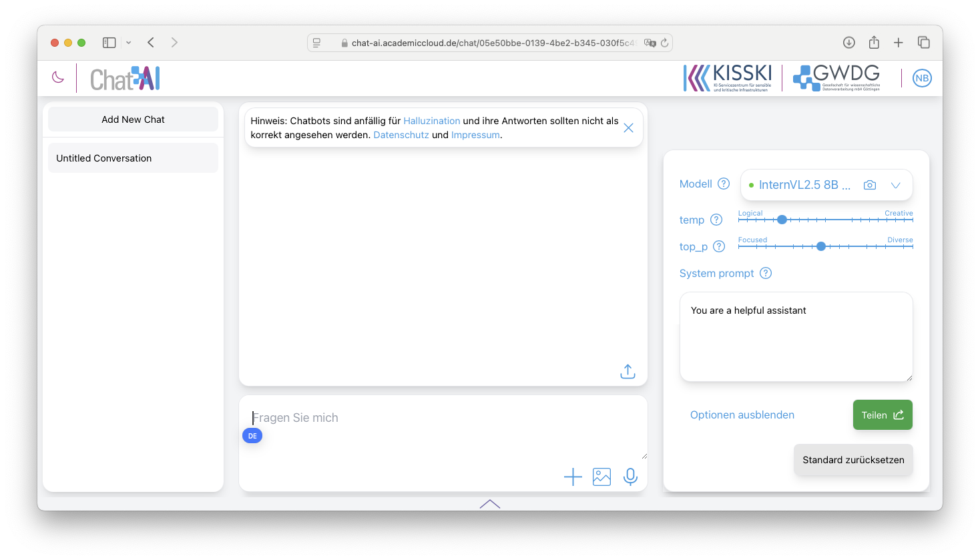Open the temp help question mark

[x=716, y=220]
